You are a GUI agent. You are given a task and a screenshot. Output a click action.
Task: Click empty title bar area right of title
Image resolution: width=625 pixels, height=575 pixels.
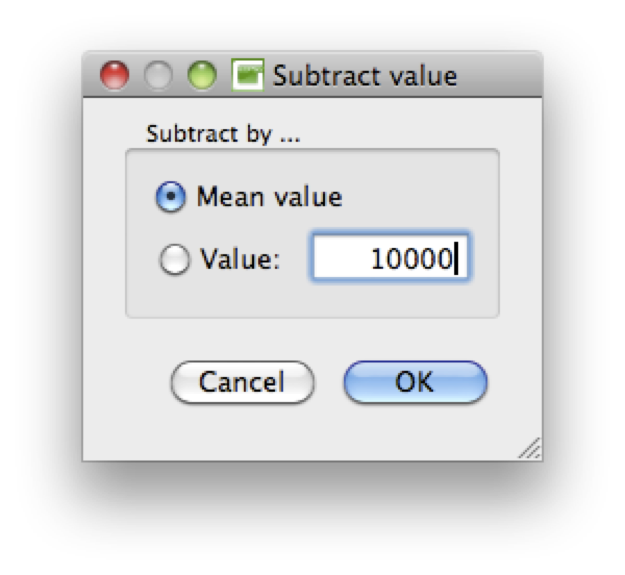tap(498, 75)
